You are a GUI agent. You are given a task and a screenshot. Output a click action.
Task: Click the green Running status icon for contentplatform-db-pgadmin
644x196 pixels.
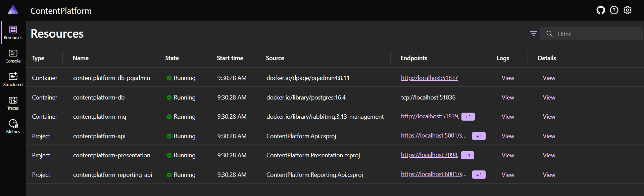(x=169, y=78)
